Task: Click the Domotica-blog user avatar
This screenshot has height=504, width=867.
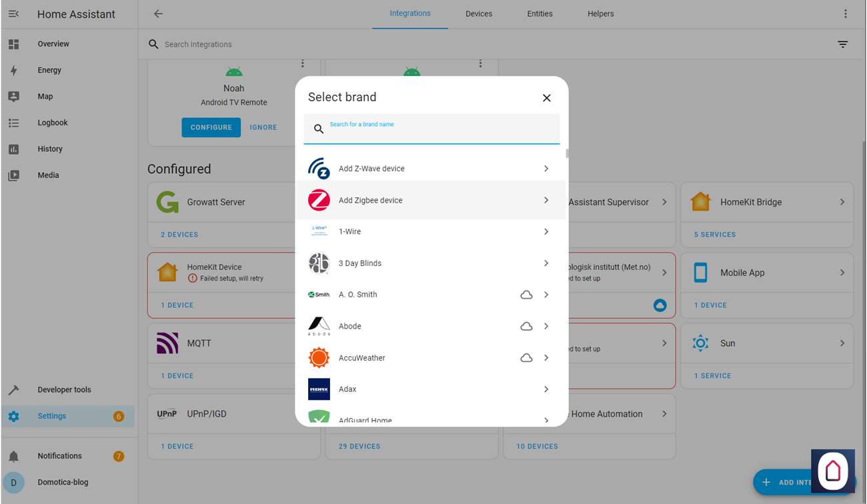Action: 13,483
